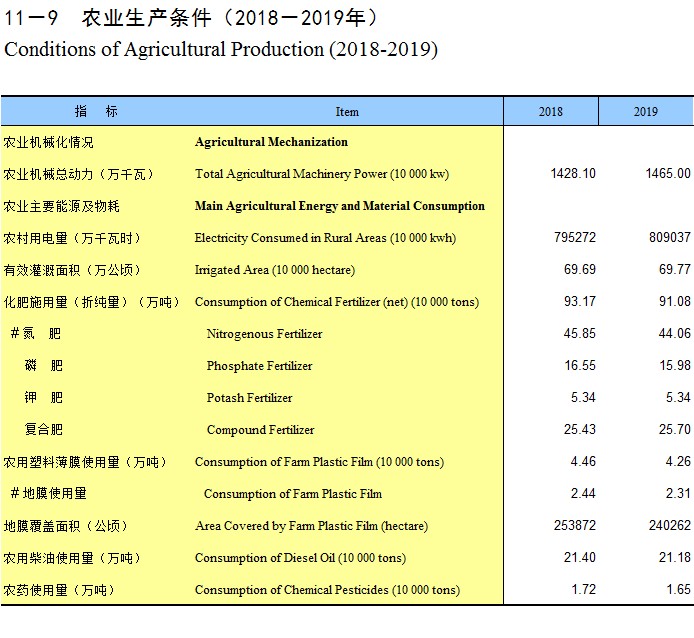Click the 农业机械总动力（万千瓦） label
This screenshot has height=638, width=694.
pyautogui.click(x=79, y=174)
